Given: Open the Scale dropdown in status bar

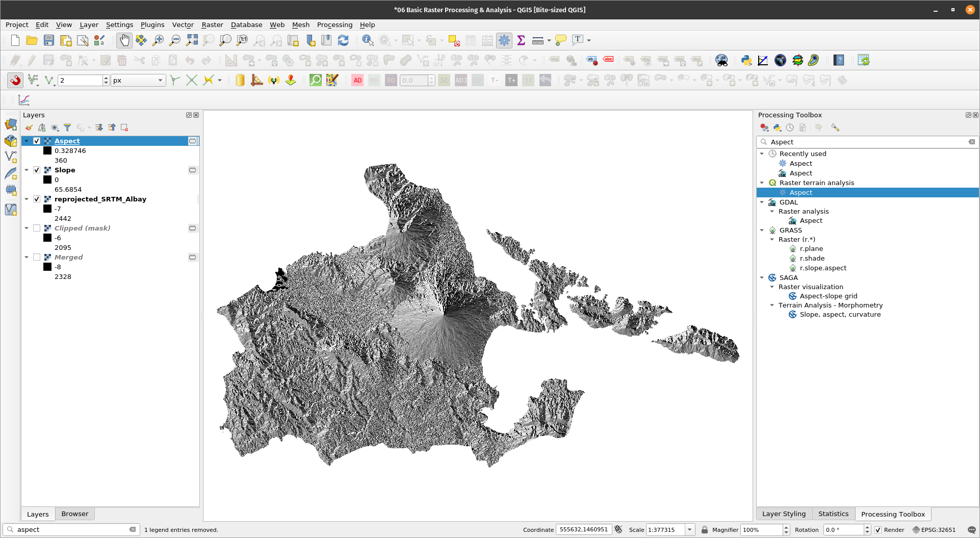Looking at the screenshot, I should pos(689,530).
